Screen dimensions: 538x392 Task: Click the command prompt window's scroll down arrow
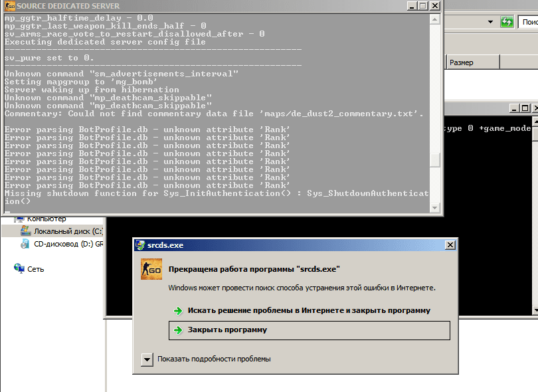coord(535,310)
